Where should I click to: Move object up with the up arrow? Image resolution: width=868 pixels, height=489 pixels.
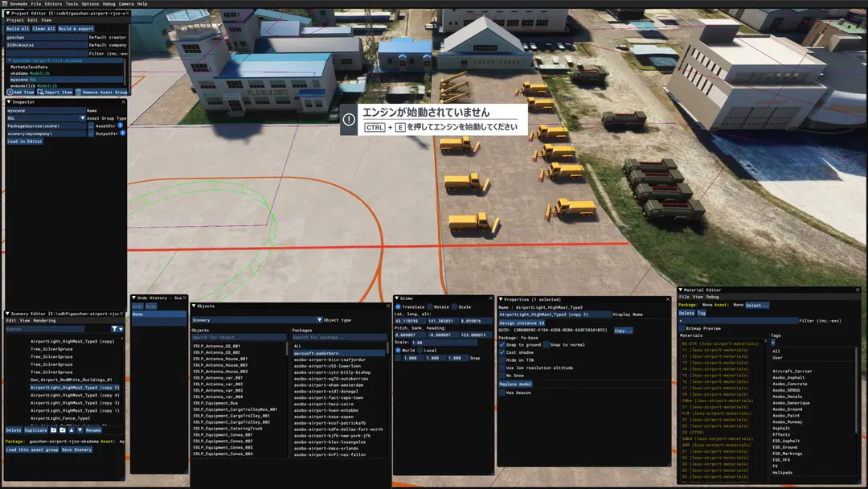coord(72,429)
